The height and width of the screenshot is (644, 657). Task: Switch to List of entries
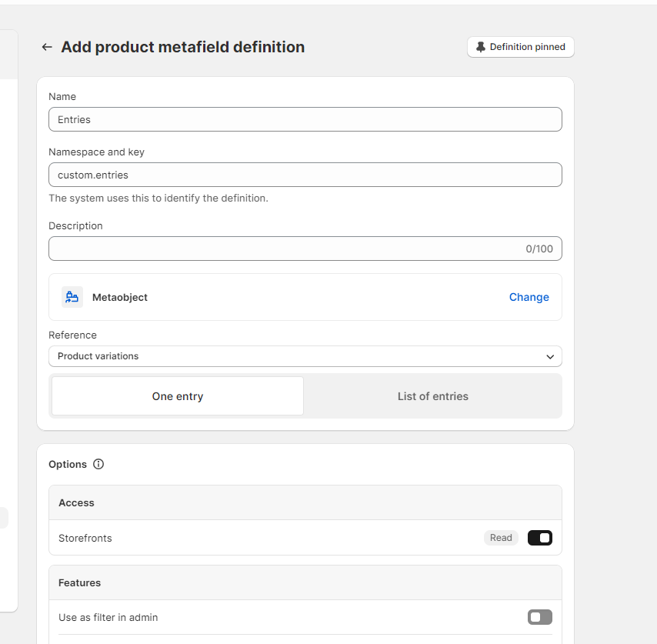[x=432, y=396]
